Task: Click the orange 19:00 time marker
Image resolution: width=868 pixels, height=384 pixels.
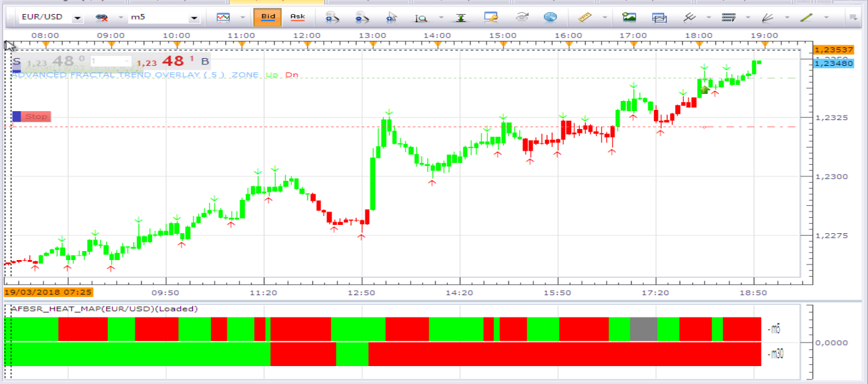Action: pyautogui.click(x=765, y=43)
